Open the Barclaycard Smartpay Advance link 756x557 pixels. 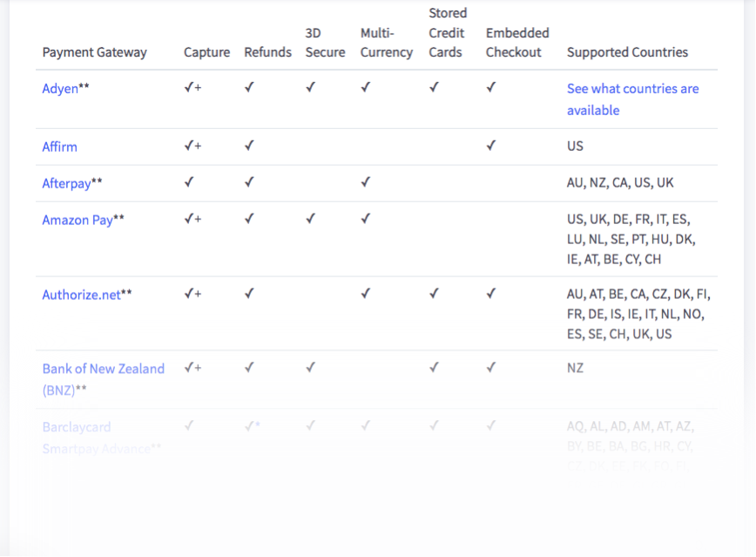pyautogui.click(x=97, y=438)
